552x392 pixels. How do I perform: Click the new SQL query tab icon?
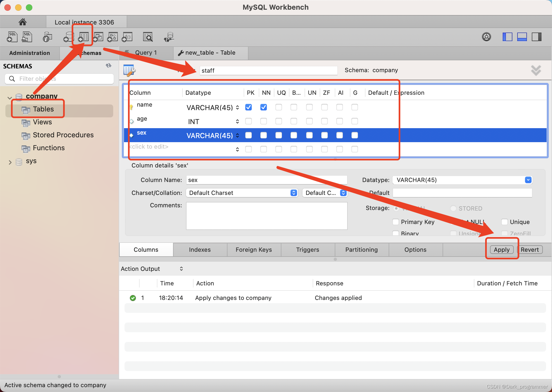click(x=12, y=37)
